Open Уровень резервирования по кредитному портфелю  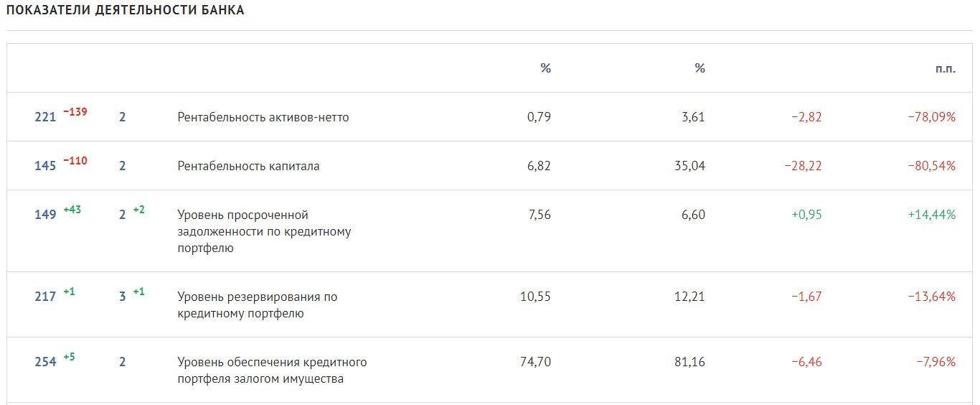click(x=257, y=305)
